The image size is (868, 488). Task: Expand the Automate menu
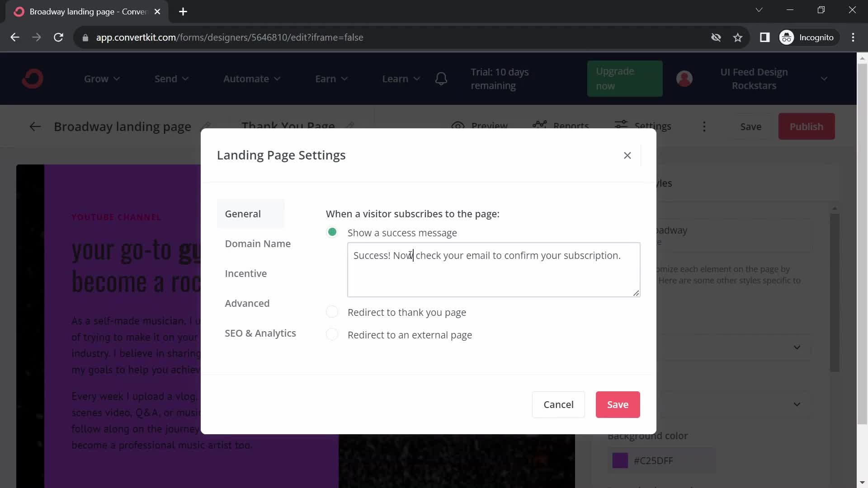pos(252,79)
